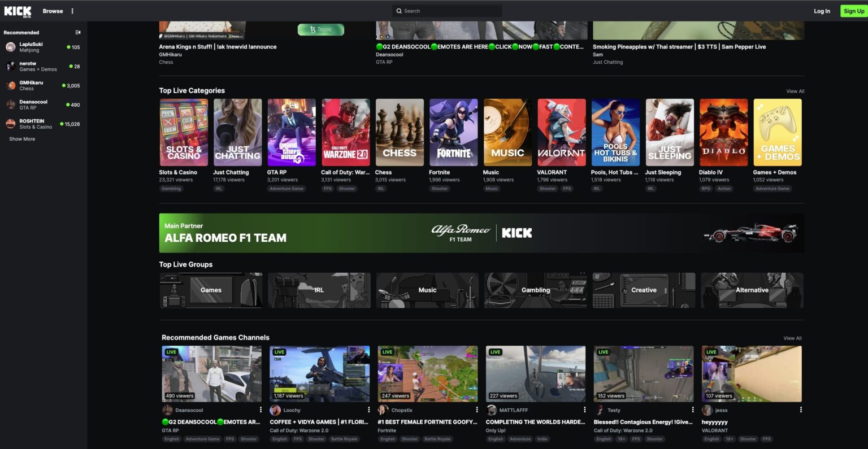Screen dimensions: 868x449
Task: Open the Slots & Casino category
Action: (x=184, y=133)
